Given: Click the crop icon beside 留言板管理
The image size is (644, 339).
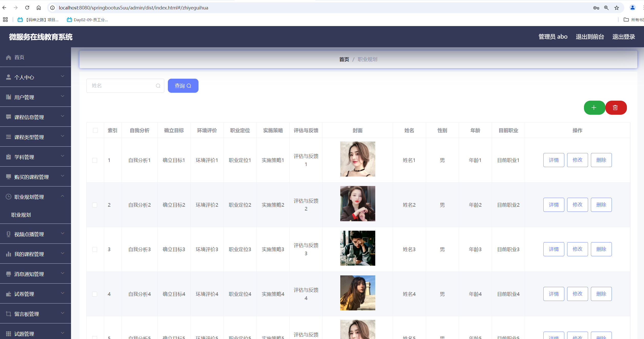Looking at the screenshot, I should coord(8,314).
